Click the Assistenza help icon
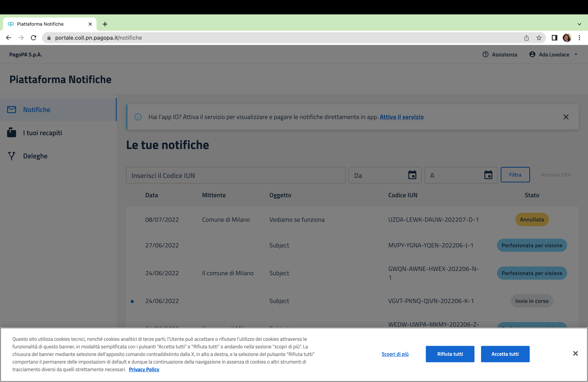The width and height of the screenshot is (588, 382). (x=485, y=54)
